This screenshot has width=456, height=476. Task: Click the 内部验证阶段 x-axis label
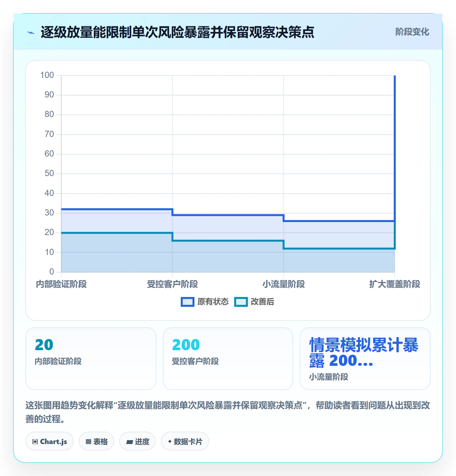point(61,284)
